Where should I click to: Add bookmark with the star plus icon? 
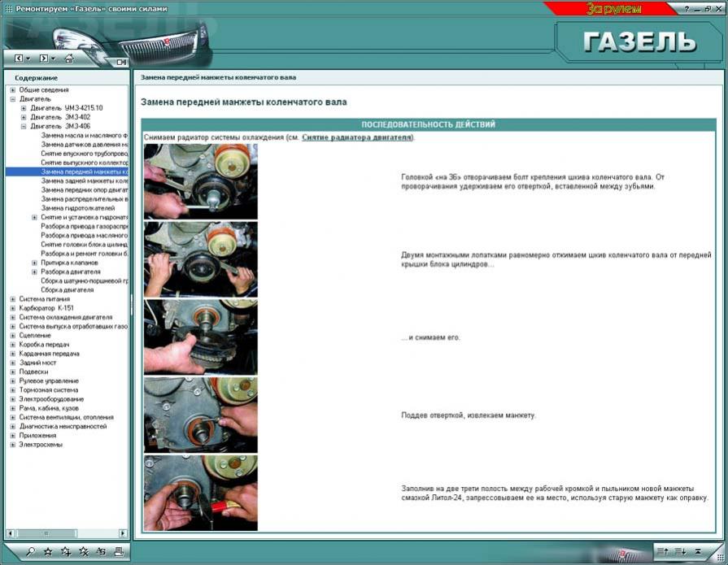(65, 551)
